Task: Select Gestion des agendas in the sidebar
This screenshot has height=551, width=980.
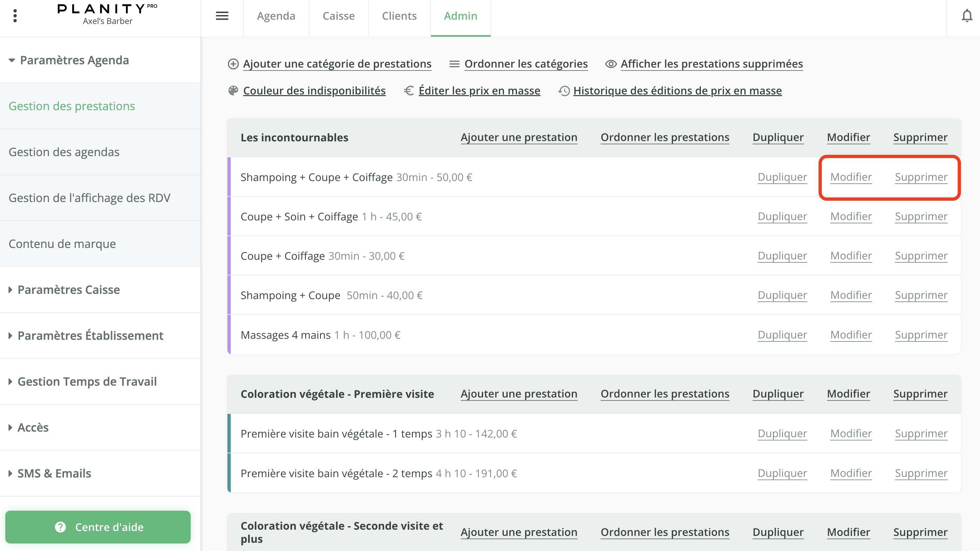Action: 64,152
